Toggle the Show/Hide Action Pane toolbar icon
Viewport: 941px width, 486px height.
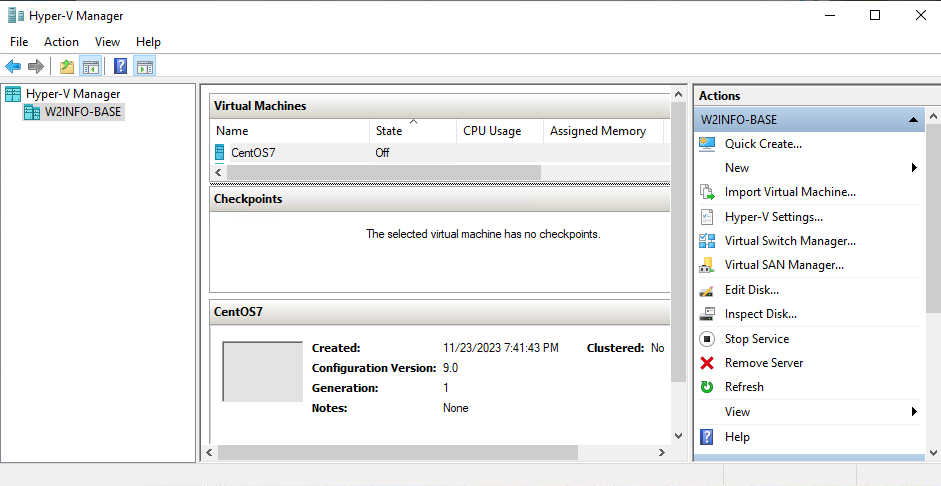[145, 67]
